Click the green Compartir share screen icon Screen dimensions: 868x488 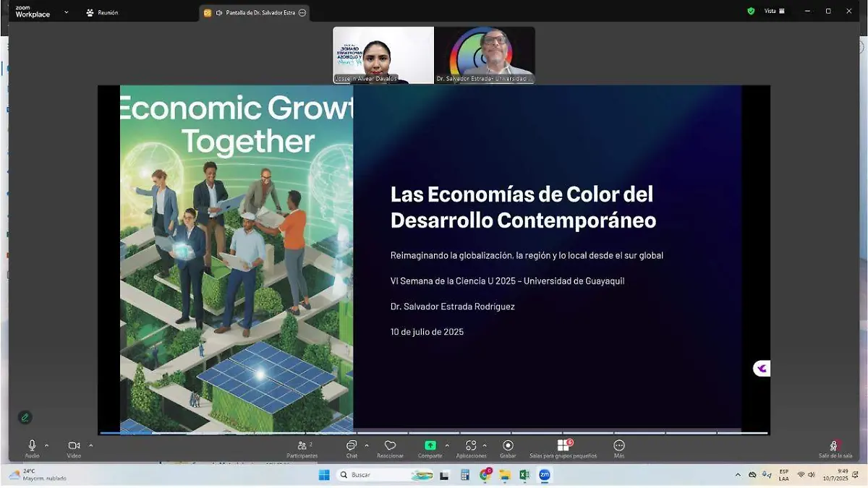(x=430, y=446)
